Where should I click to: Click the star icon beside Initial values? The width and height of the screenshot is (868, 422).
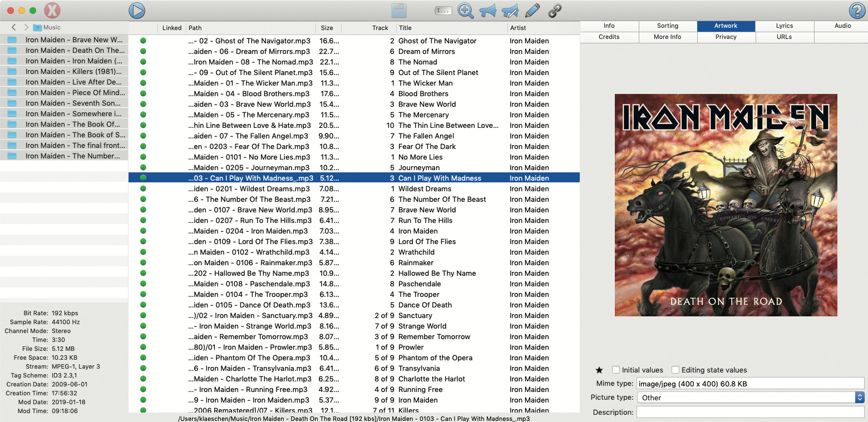coord(599,370)
